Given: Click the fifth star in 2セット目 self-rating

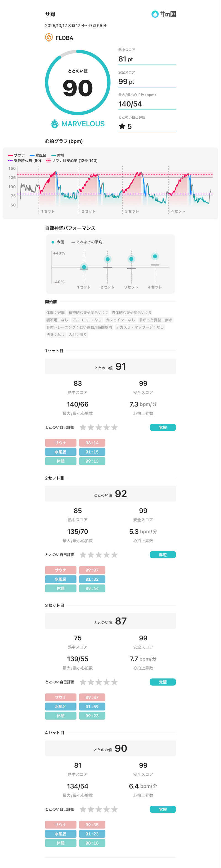Looking at the screenshot, I should tap(114, 555).
